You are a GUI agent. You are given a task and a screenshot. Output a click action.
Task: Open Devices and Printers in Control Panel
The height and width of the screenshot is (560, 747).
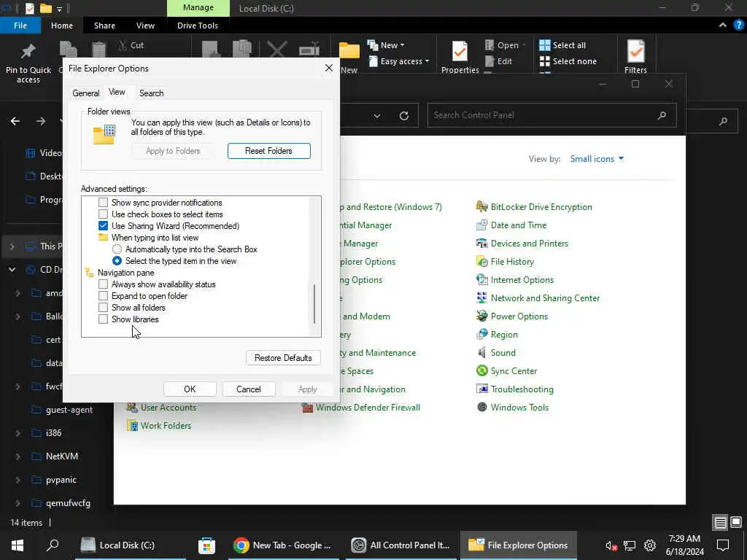pyautogui.click(x=522, y=244)
